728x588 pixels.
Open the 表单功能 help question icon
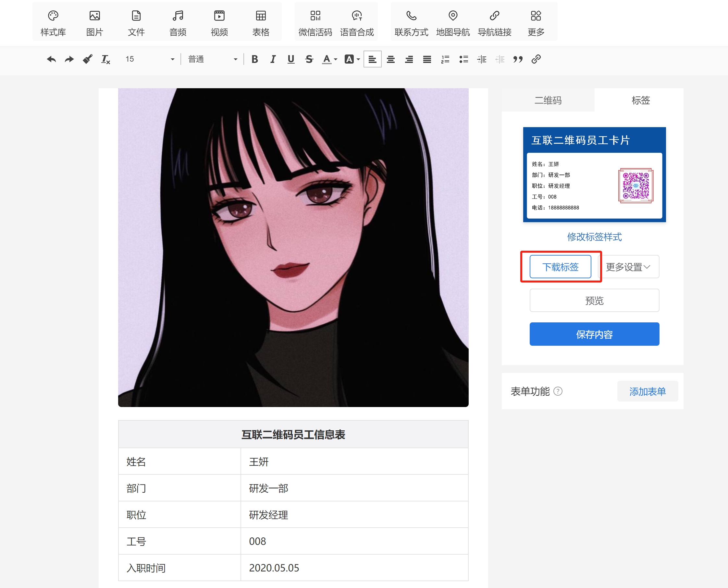558,391
